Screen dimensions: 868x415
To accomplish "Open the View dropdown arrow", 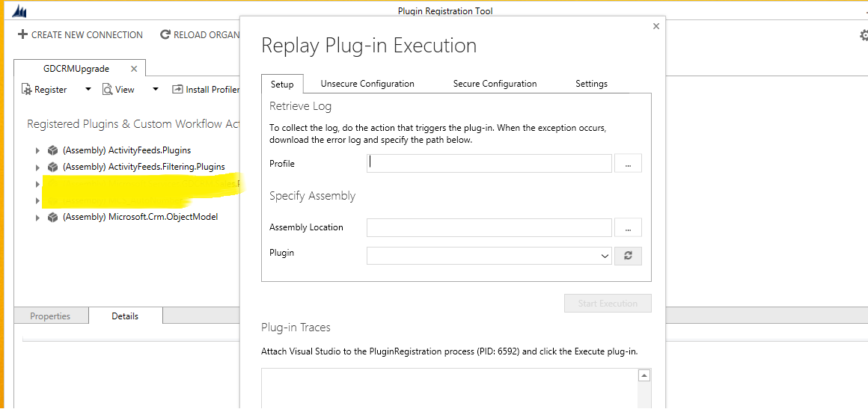I will click(156, 89).
